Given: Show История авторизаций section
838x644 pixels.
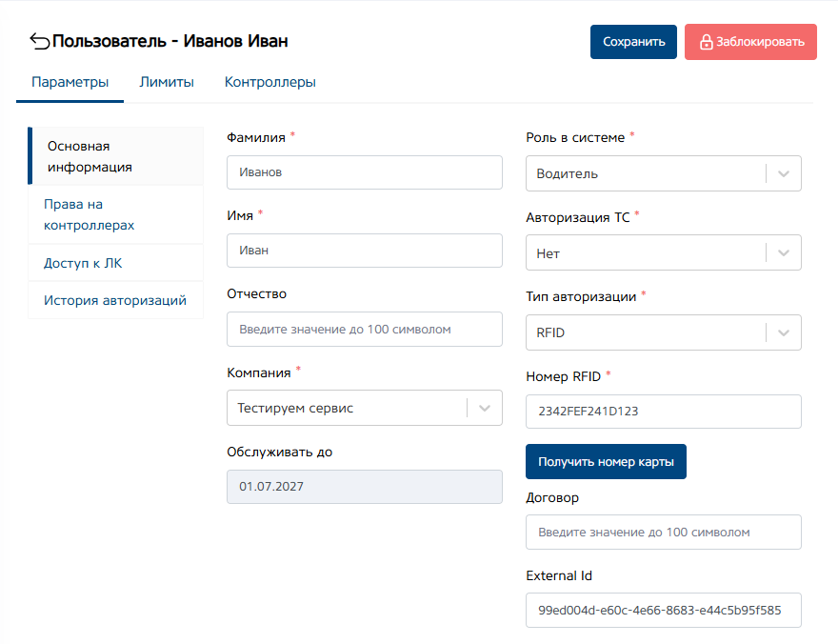Looking at the screenshot, I should [x=114, y=300].
